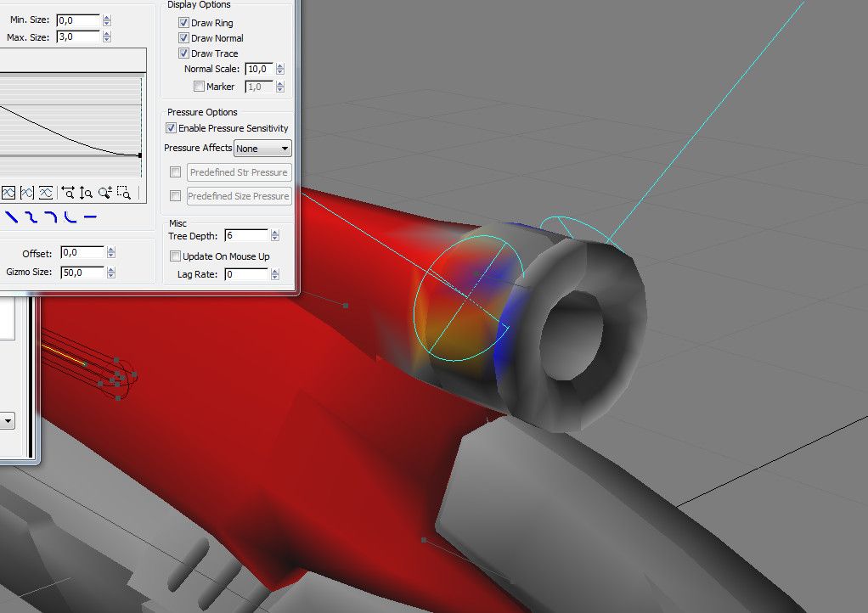Click the Zoom Value Extents curve icon

(x=45, y=193)
